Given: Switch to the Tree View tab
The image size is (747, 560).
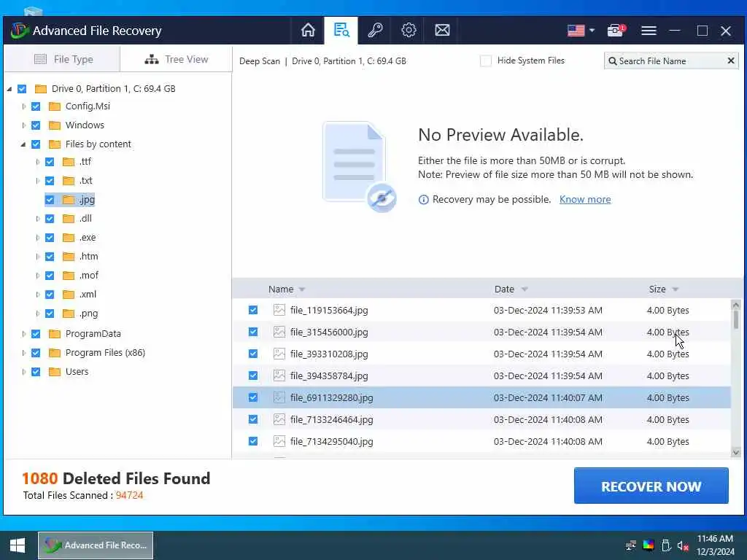Looking at the screenshot, I should pos(176,59).
